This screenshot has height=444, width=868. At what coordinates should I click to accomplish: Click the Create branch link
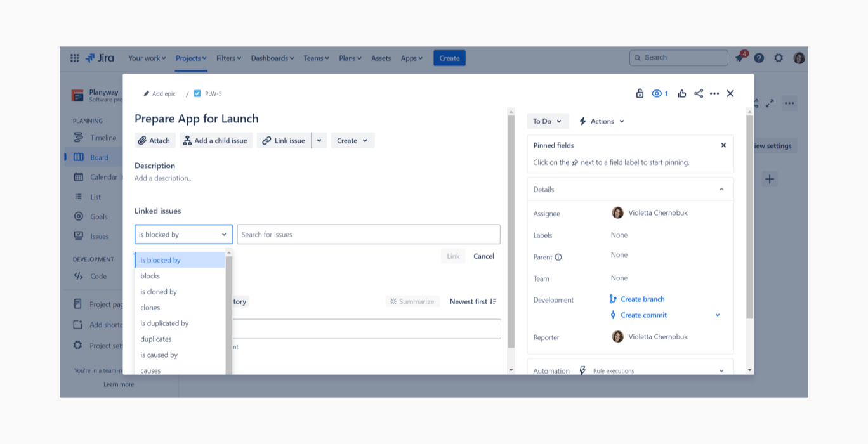pyautogui.click(x=642, y=299)
